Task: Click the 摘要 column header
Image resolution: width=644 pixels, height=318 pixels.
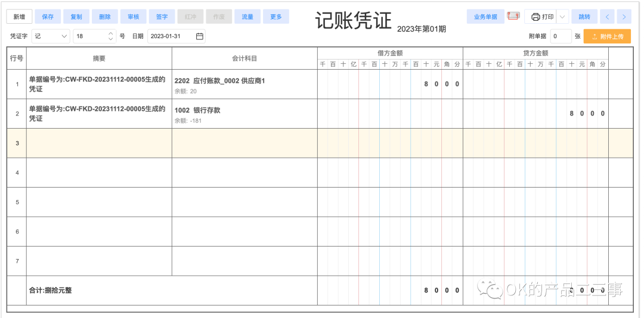Action: [99, 58]
